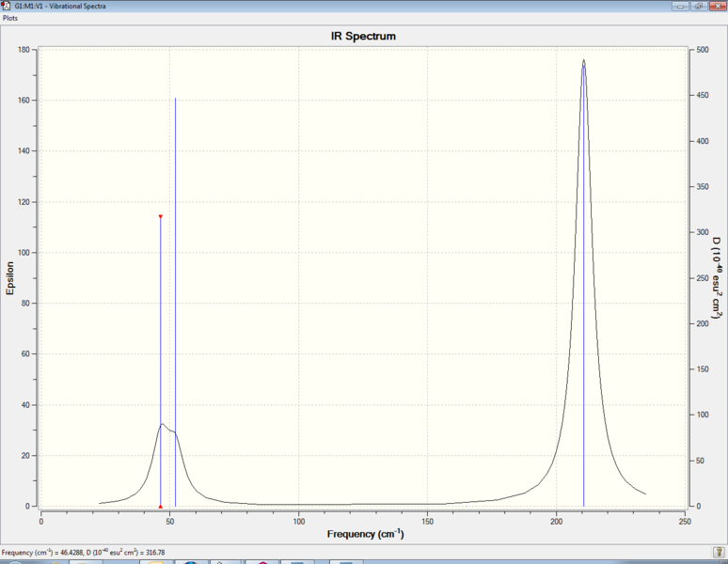Click the 'G1:M1:V1 - Vibrational Spectra' title text
The width and height of the screenshot is (728, 564).
[60, 6]
